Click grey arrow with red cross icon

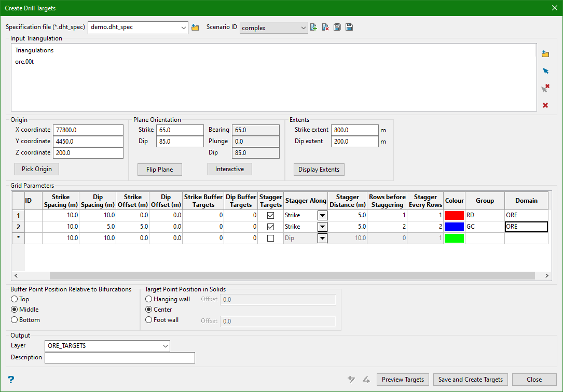545,88
